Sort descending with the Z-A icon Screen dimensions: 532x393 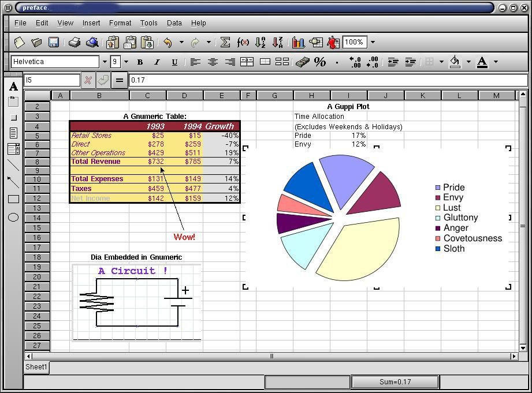[277, 42]
